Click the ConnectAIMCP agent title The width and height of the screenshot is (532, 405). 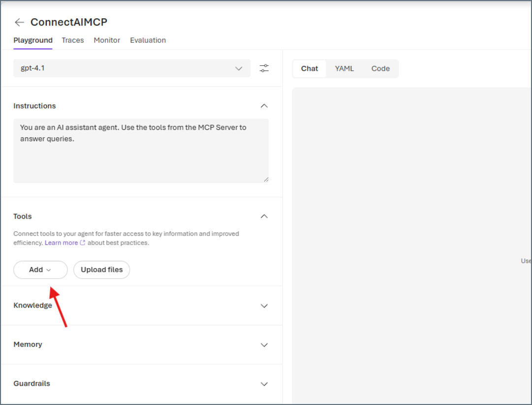(69, 22)
